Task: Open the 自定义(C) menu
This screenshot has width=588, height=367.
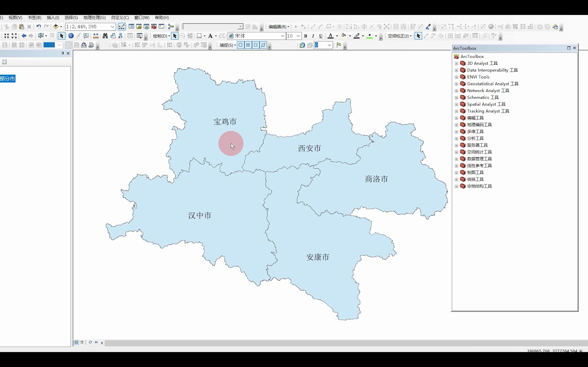Action: (120, 18)
